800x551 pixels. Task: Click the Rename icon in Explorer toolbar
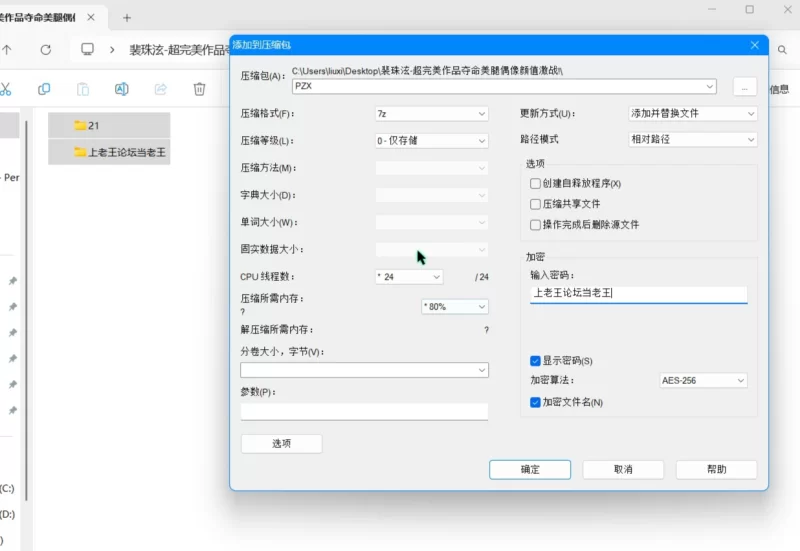(121, 89)
